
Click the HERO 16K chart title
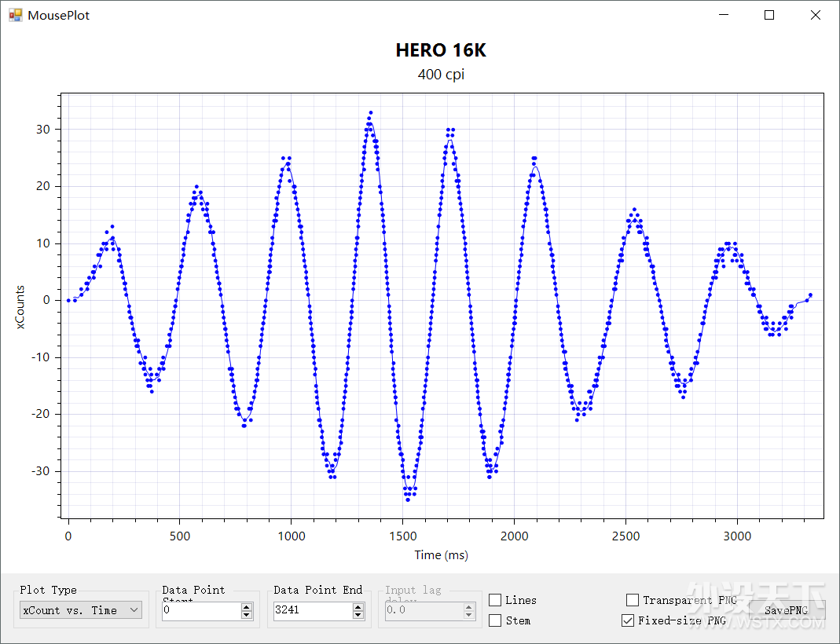[x=441, y=50]
